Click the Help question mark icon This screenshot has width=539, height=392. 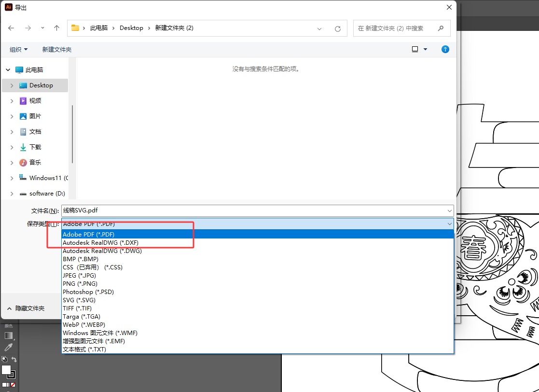[x=445, y=49]
